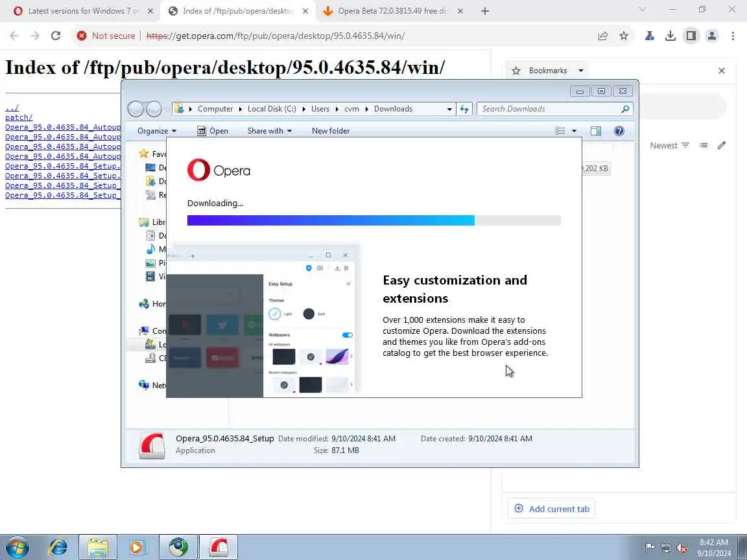Toggle preview pane icon in Explorer

[x=595, y=131]
